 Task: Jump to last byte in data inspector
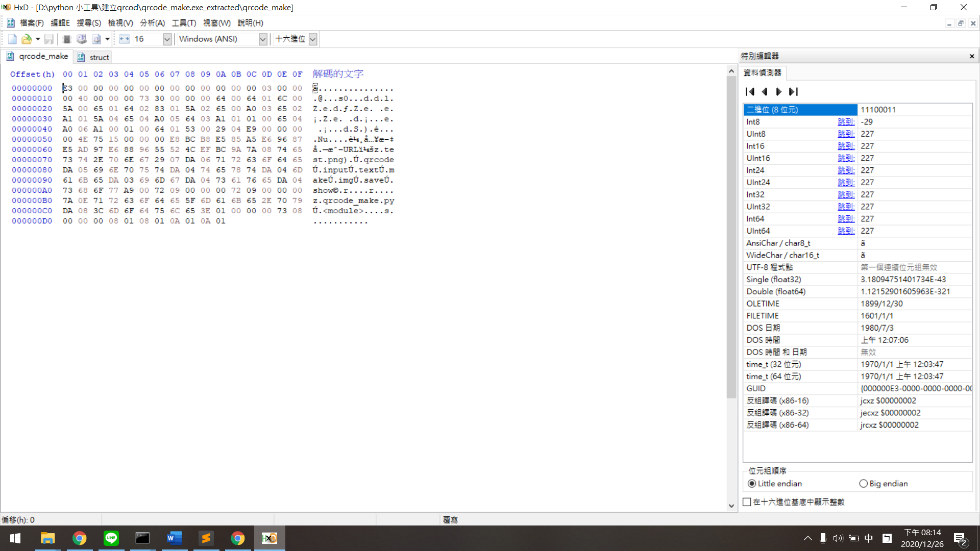tap(793, 92)
